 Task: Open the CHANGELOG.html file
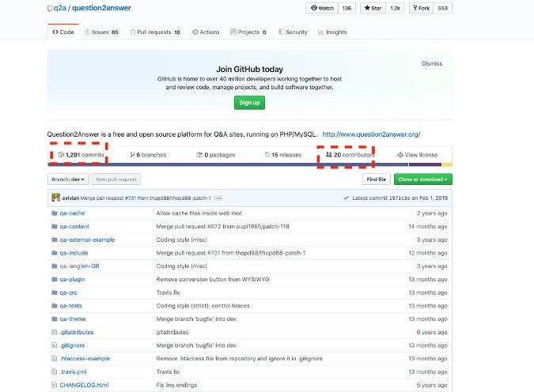click(x=84, y=385)
